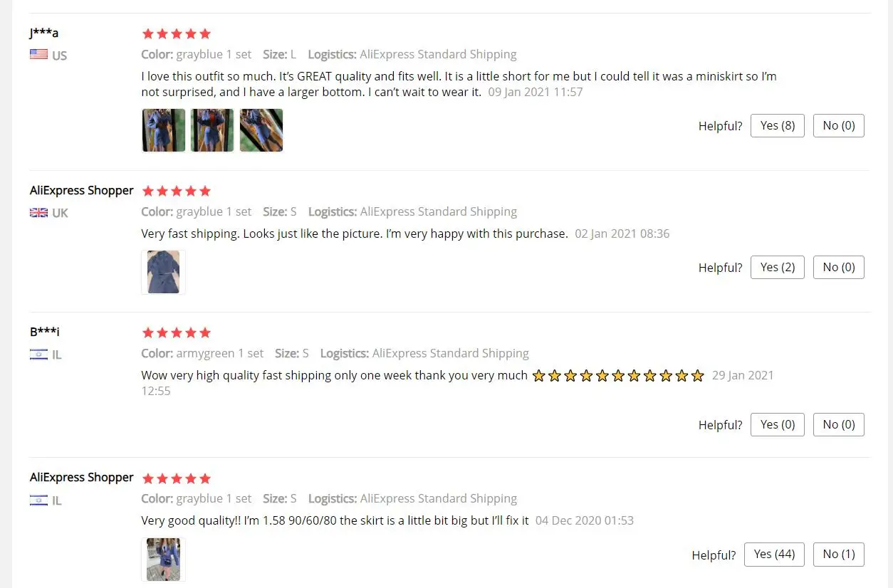Vote Yes (2) on UK shopper's review
This screenshot has width=893, height=588.
point(778,267)
